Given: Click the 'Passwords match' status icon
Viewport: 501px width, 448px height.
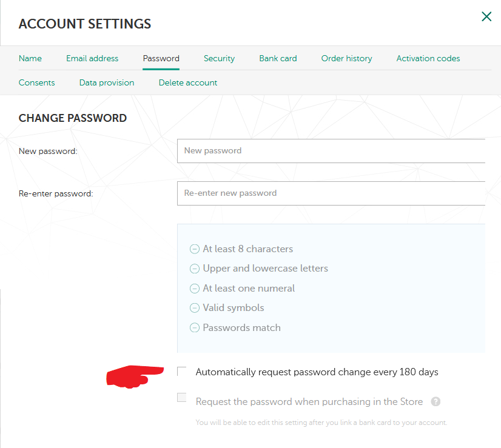Looking at the screenshot, I should 195,328.
